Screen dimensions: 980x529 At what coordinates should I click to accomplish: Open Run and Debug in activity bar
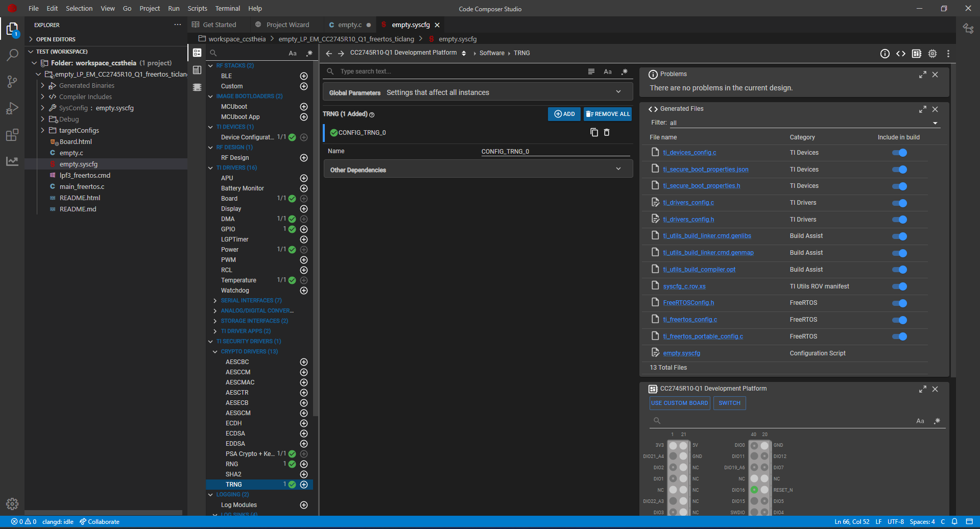click(x=12, y=108)
